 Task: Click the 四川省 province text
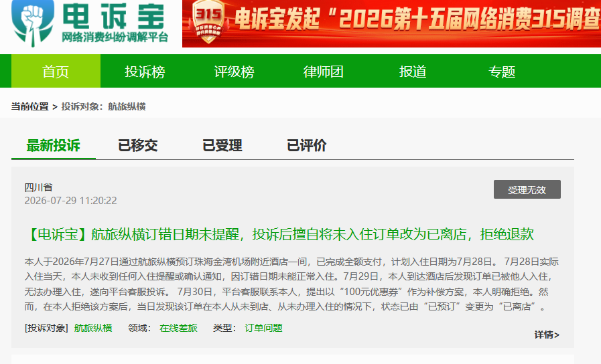pyautogui.click(x=38, y=187)
